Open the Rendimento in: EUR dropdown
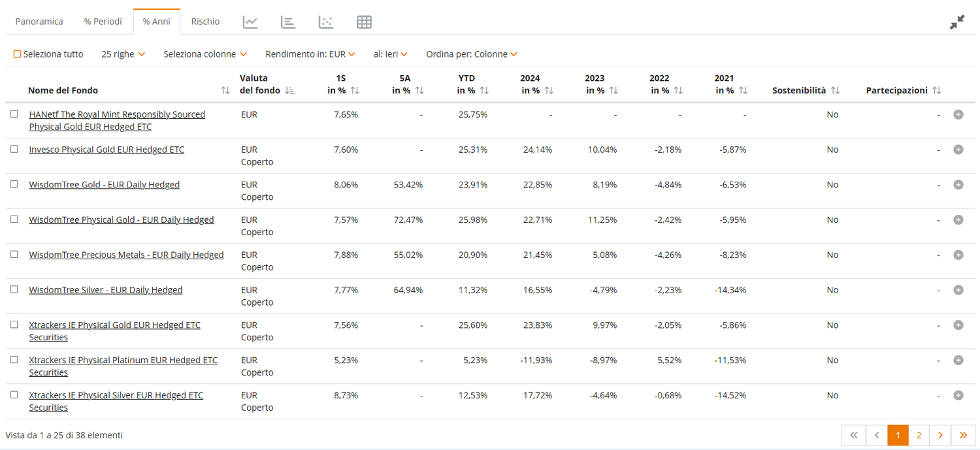Image resolution: width=980 pixels, height=450 pixels. pyautogui.click(x=310, y=54)
